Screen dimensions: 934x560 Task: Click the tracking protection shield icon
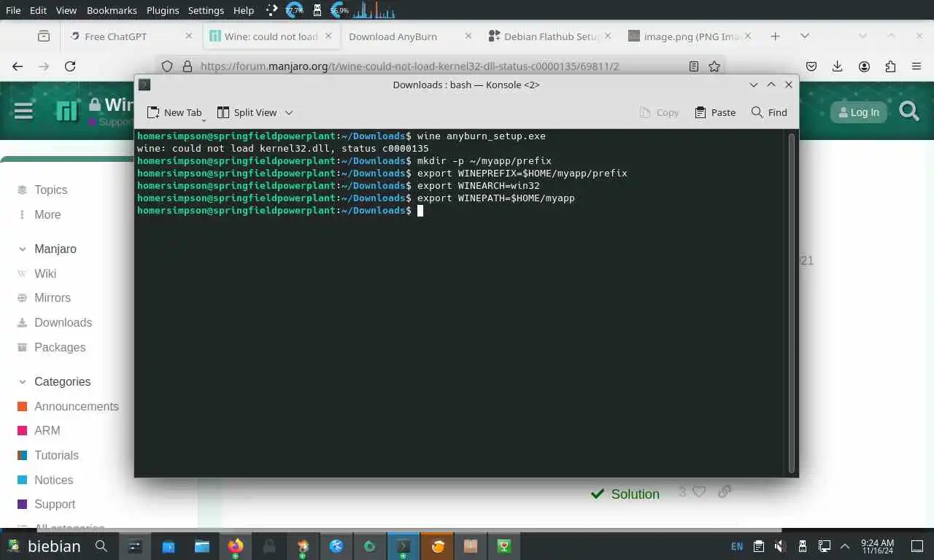[167, 66]
